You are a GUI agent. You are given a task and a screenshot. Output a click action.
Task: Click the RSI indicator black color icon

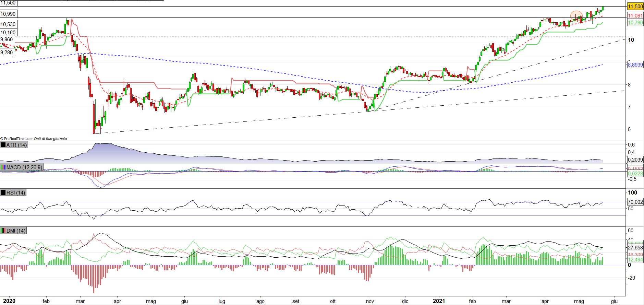point(3,193)
